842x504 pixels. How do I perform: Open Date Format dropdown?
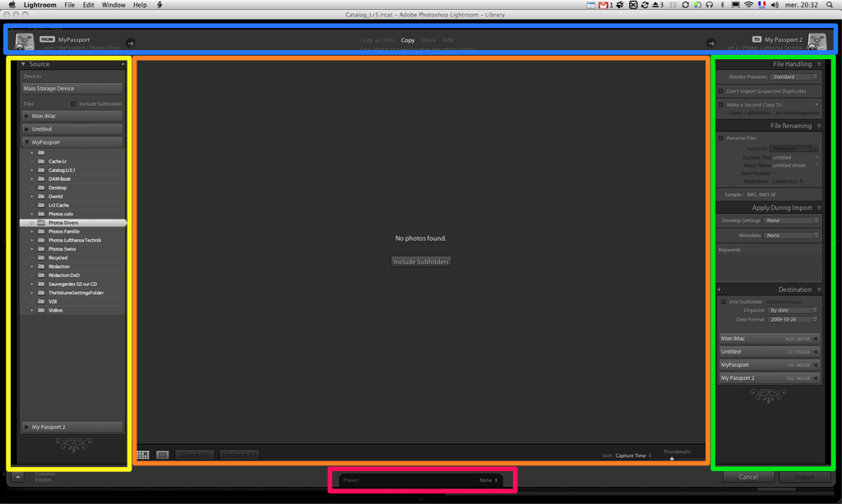[x=793, y=319]
